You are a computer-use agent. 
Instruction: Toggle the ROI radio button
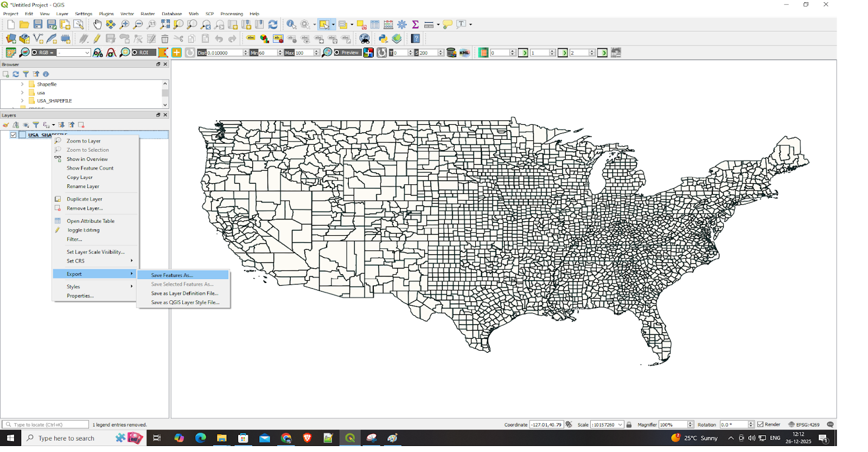(135, 53)
